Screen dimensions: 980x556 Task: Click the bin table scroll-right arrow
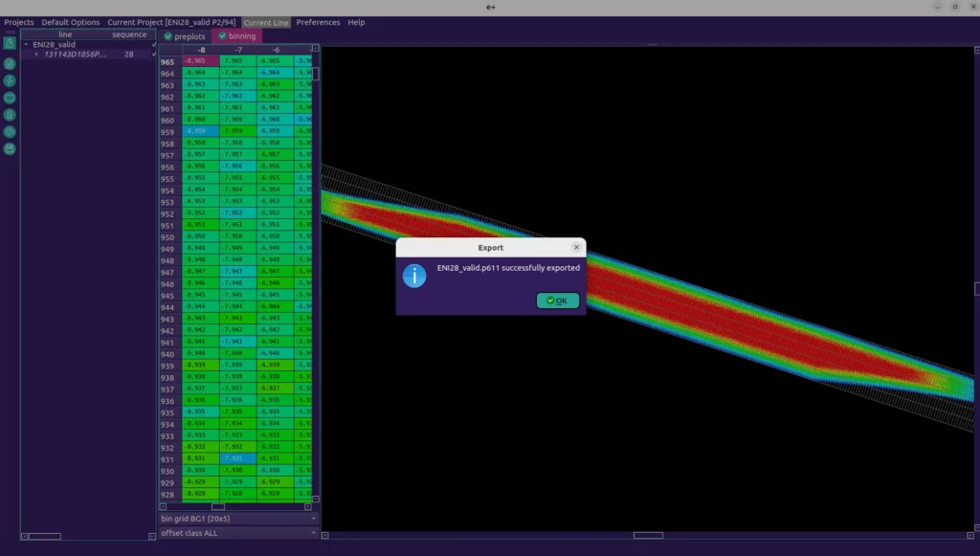click(307, 506)
